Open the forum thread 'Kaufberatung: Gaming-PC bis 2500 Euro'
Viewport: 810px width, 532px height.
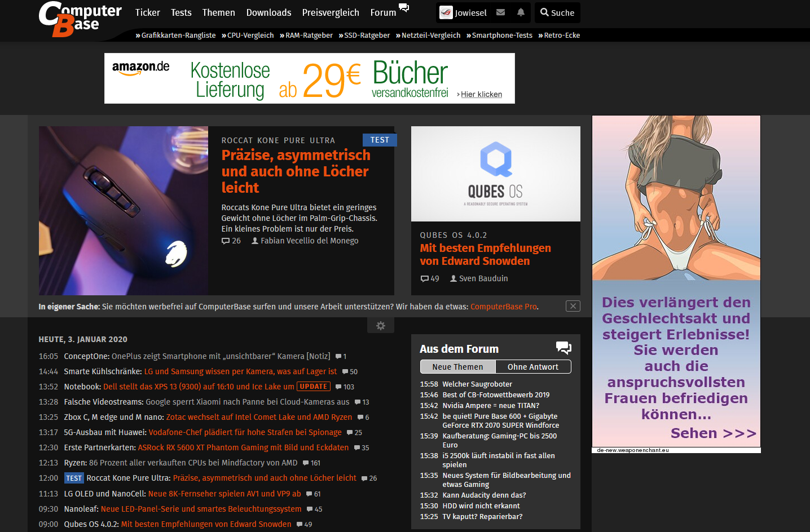(500, 441)
